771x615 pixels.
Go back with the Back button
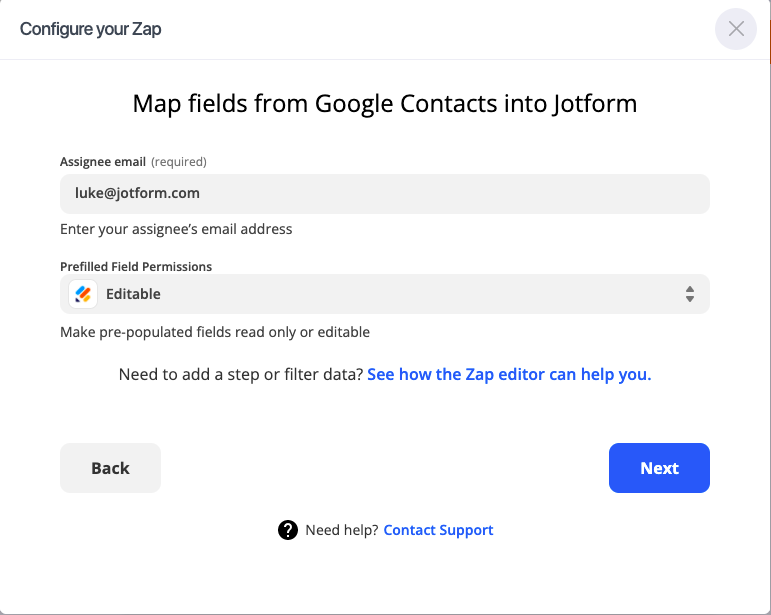pos(110,468)
